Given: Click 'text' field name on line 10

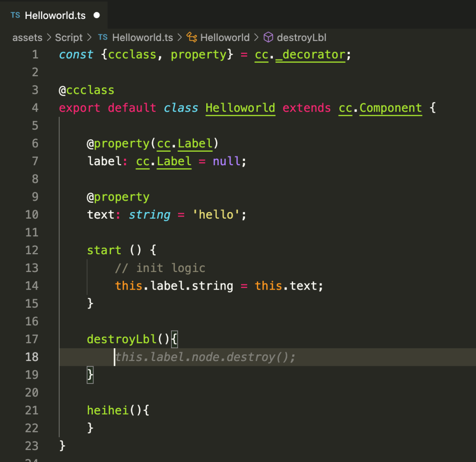Looking at the screenshot, I should (101, 215).
